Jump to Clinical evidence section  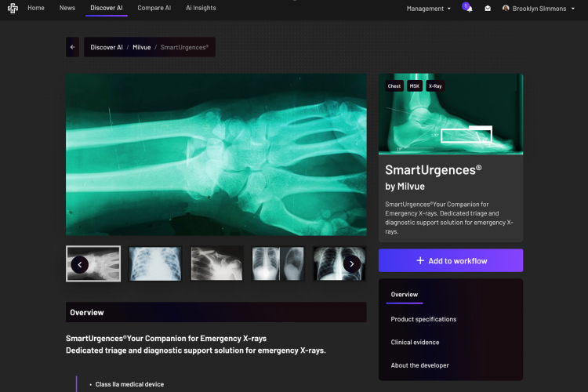pos(415,342)
